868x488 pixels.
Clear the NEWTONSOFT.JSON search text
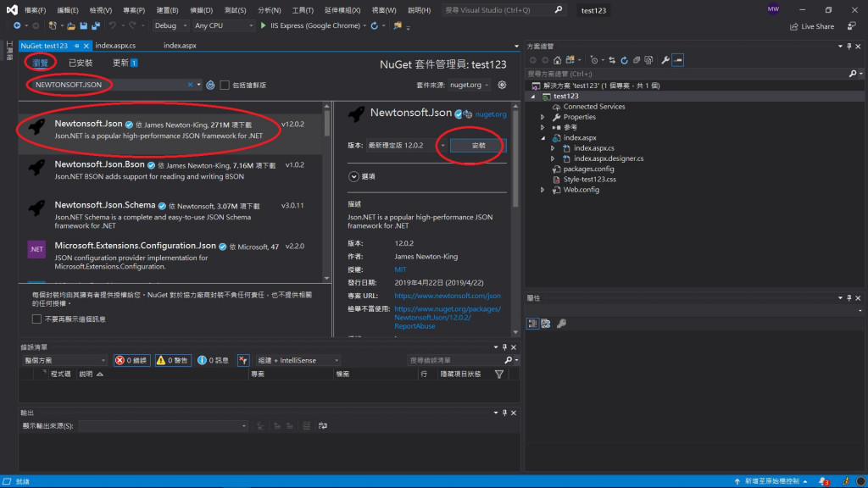point(190,85)
